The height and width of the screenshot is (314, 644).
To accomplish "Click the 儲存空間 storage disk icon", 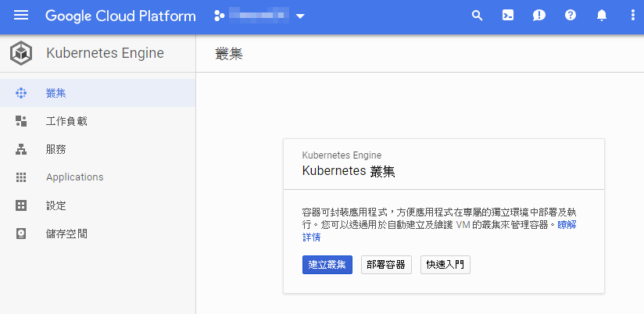I will (x=21, y=234).
